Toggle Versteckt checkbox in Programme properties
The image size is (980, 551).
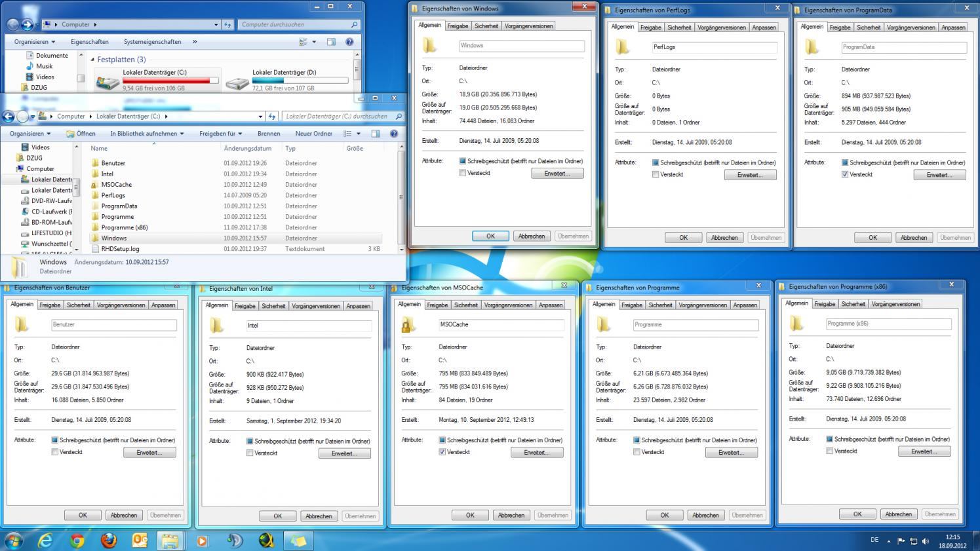(x=637, y=452)
